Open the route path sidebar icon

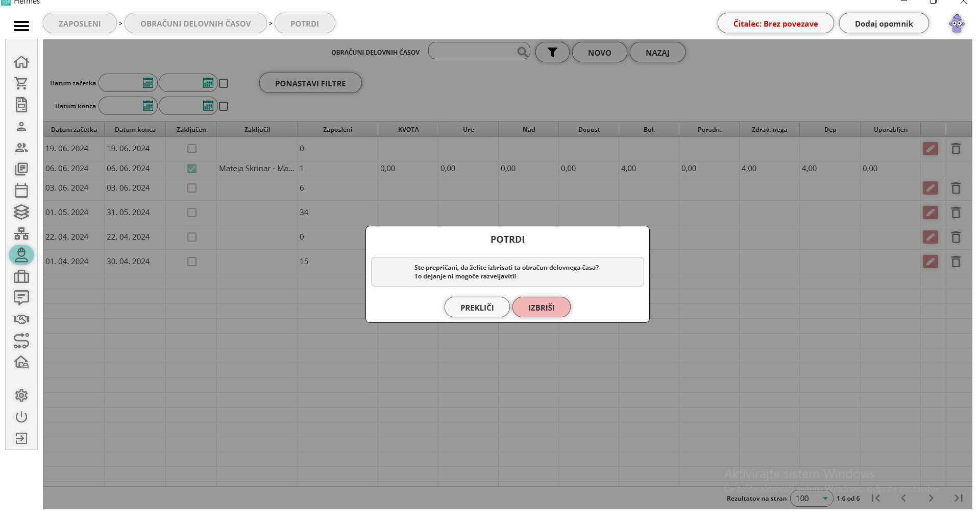[x=21, y=341]
